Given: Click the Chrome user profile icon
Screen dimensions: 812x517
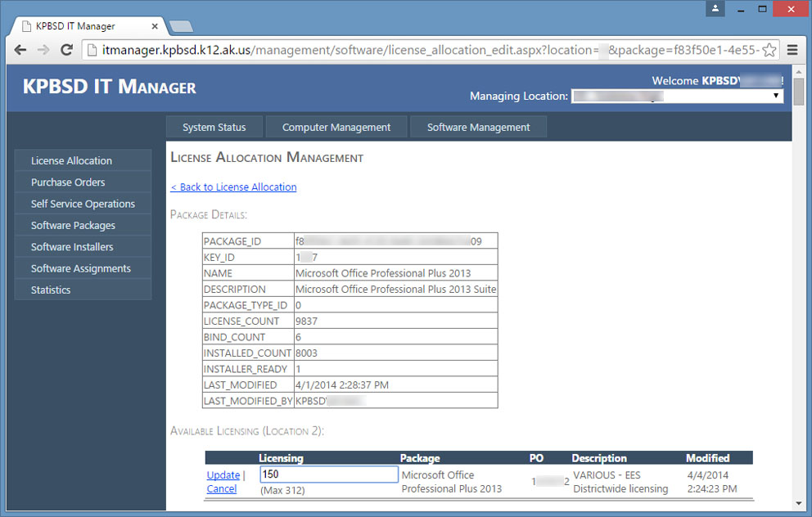Looking at the screenshot, I should pos(715,8).
